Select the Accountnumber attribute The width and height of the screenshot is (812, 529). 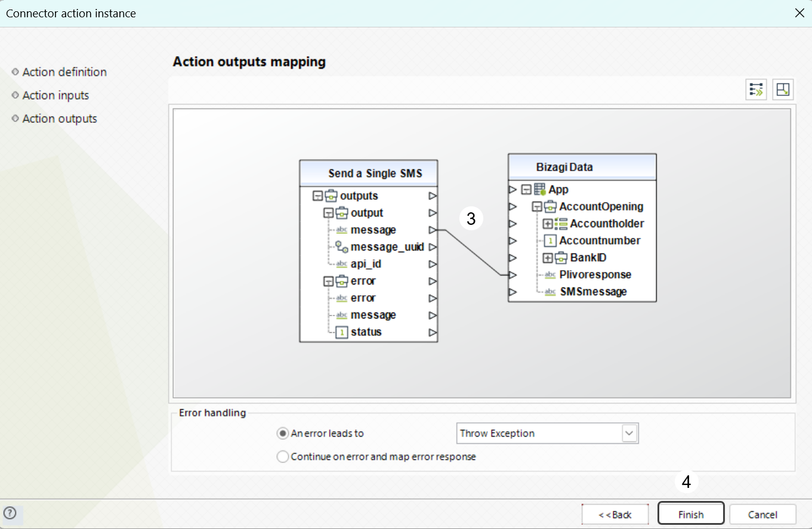(x=600, y=241)
